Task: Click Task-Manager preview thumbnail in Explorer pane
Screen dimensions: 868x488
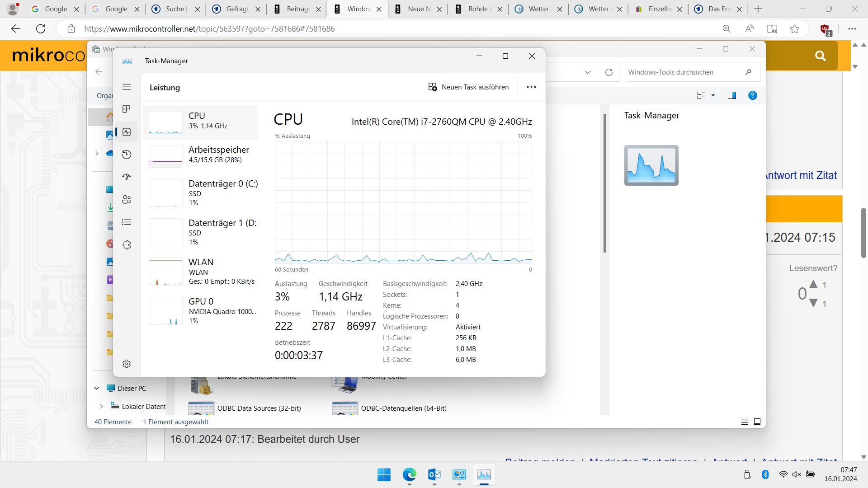Action: [x=651, y=165]
